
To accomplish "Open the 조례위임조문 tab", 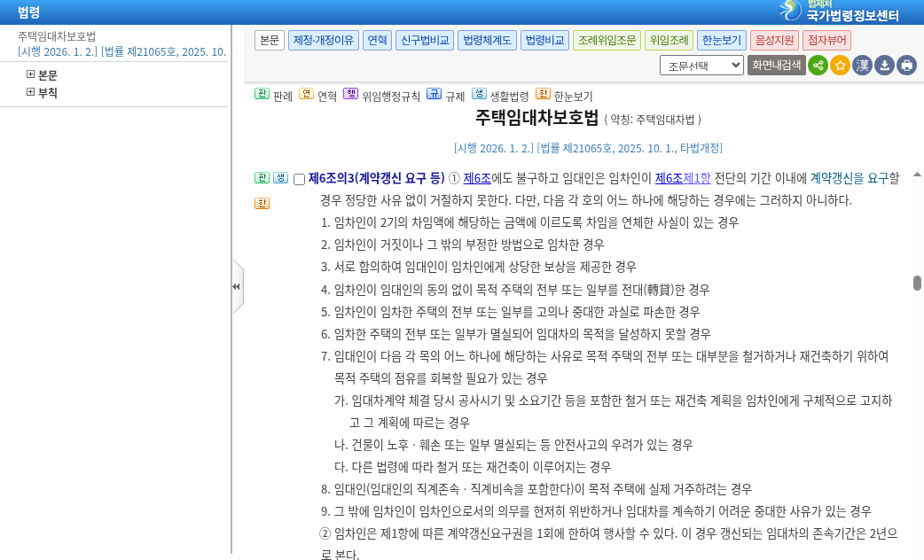I will tap(607, 40).
